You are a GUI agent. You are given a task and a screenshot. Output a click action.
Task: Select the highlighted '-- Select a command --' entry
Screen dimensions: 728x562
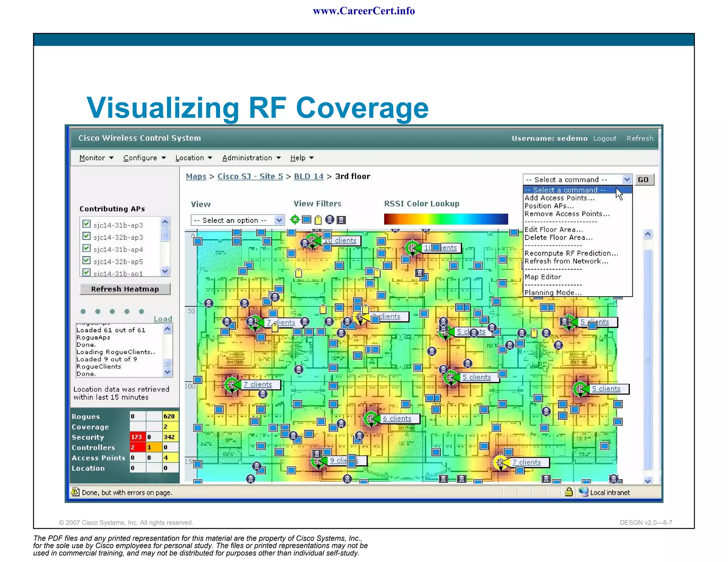pyautogui.click(x=577, y=190)
